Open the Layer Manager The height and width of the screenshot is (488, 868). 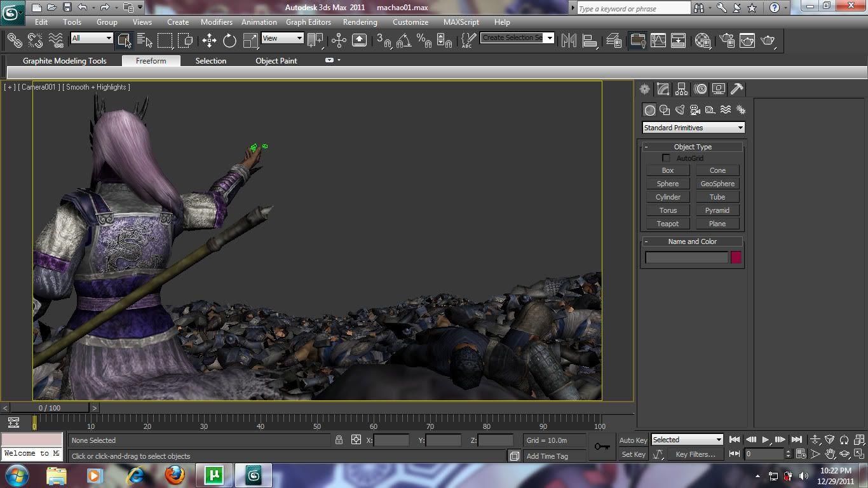click(x=614, y=40)
